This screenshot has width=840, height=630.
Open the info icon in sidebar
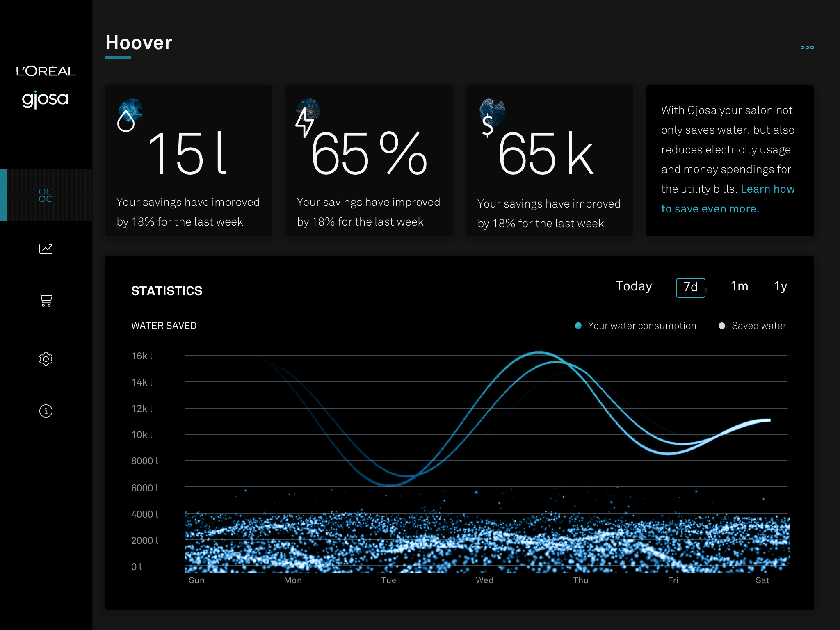tap(46, 411)
